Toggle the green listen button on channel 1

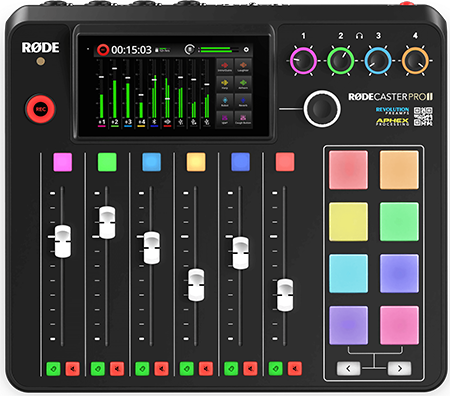click(x=53, y=369)
